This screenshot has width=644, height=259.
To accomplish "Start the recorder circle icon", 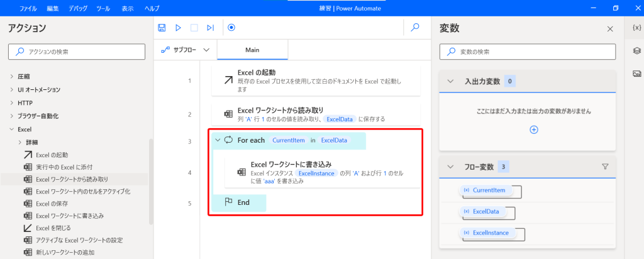I will 231,28.
